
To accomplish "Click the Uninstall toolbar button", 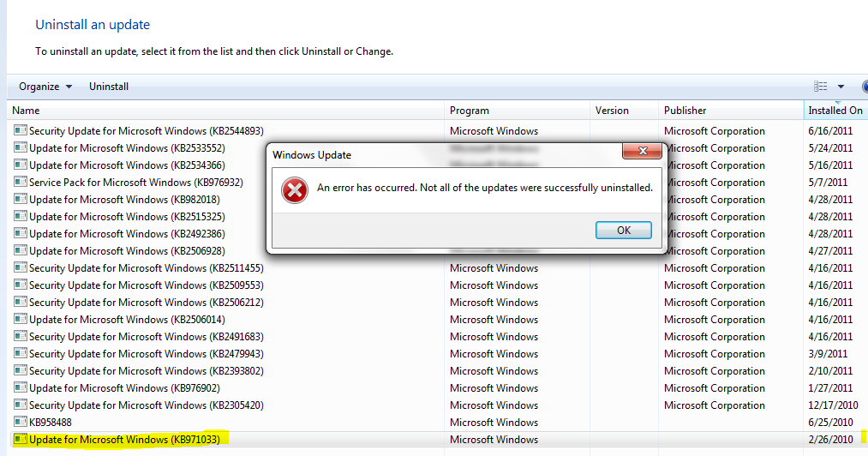I will point(109,87).
